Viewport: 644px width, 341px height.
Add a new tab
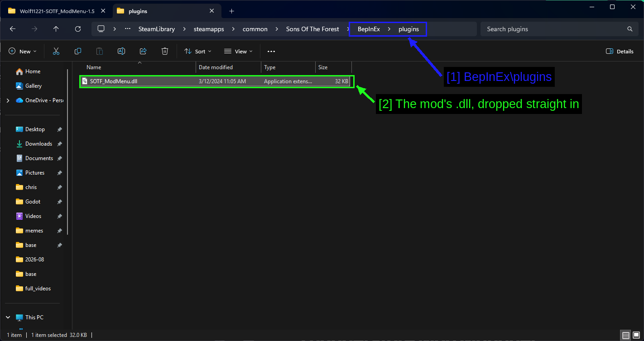tap(231, 11)
